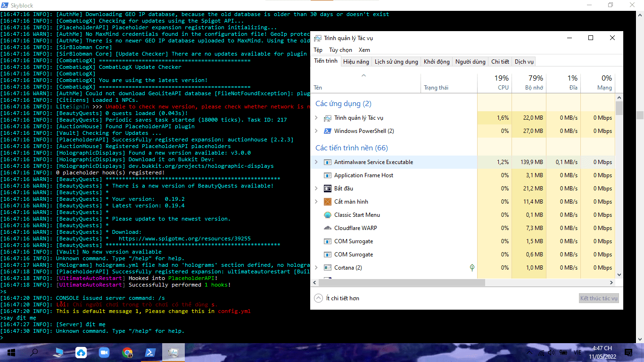This screenshot has width=644, height=362.
Task: Click the volume icon in system tray
Action: point(552,353)
